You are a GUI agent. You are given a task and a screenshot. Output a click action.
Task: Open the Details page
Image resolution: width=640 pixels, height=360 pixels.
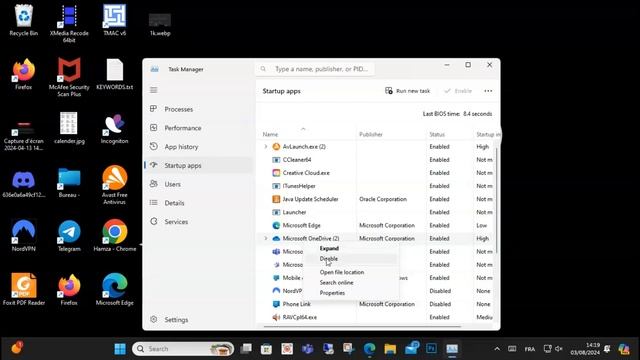pos(199,203)
